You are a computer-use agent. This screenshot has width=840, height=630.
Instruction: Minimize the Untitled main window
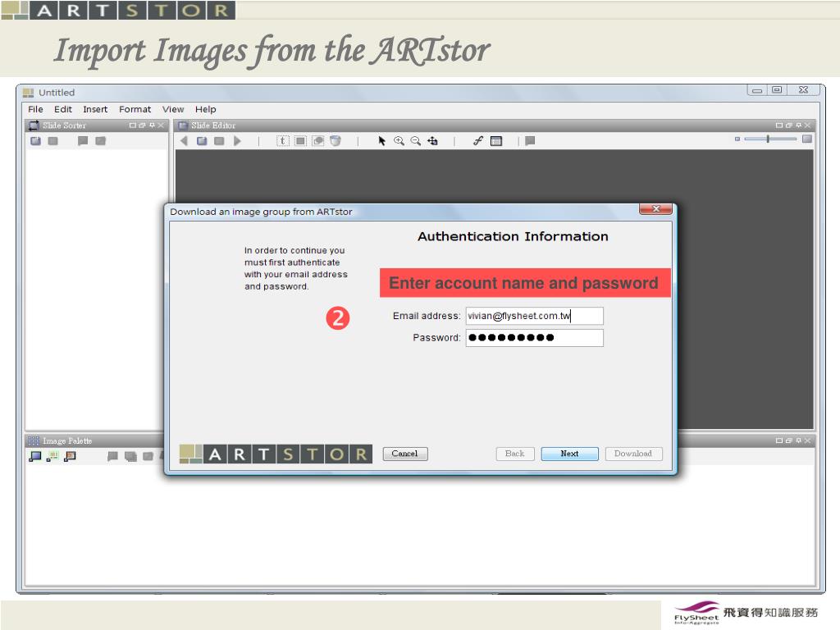757,90
